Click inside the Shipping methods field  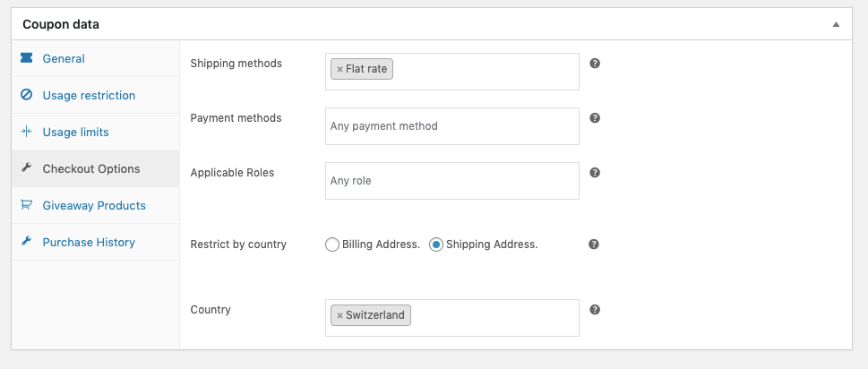[484, 71]
